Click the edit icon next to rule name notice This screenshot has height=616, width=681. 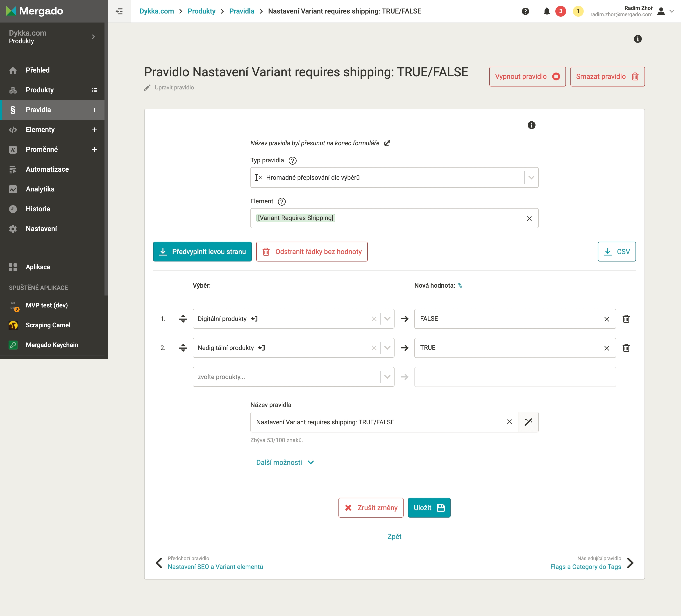point(387,143)
